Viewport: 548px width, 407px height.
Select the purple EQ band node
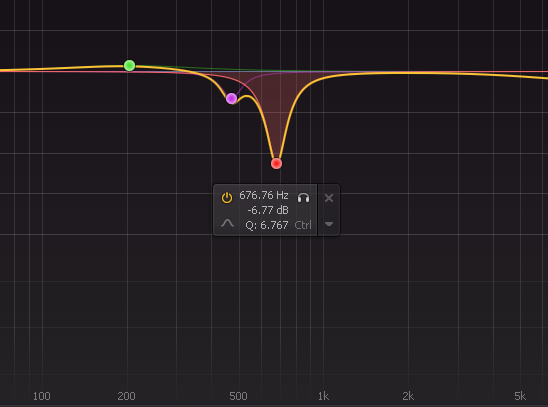click(x=231, y=99)
